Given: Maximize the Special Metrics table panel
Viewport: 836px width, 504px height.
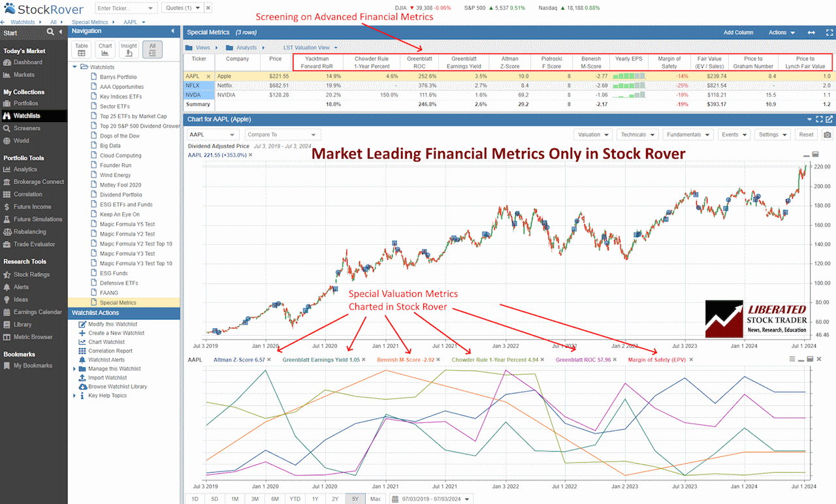Looking at the screenshot, I should 828,32.
